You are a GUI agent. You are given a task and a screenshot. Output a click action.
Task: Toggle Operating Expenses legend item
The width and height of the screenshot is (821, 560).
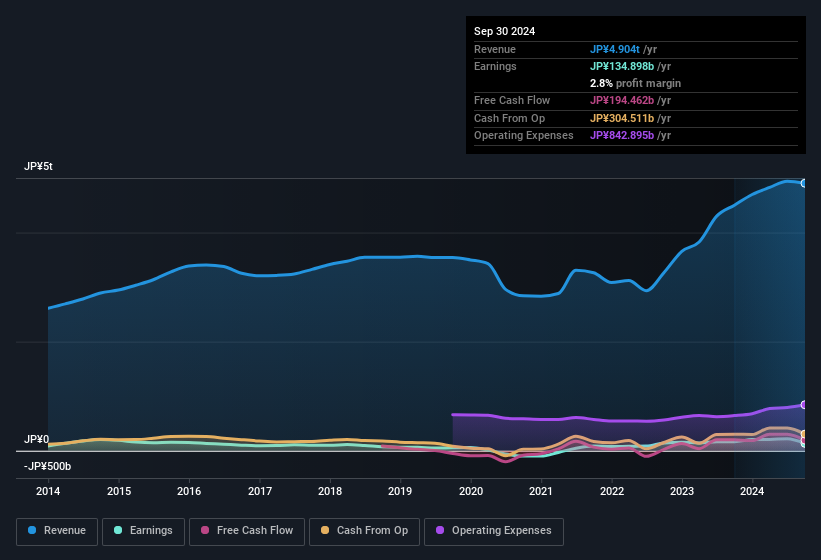pyautogui.click(x=494, y=530)
